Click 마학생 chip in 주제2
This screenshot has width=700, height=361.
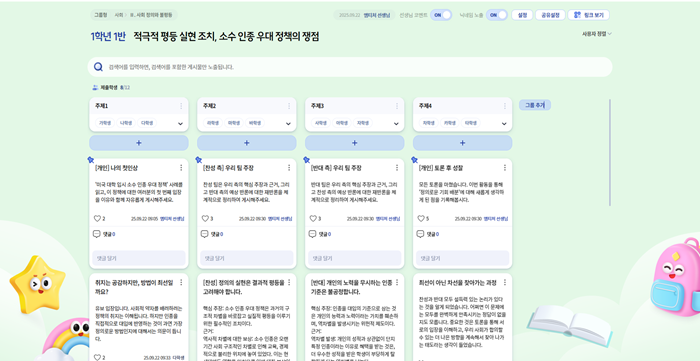tap(234, 123)
